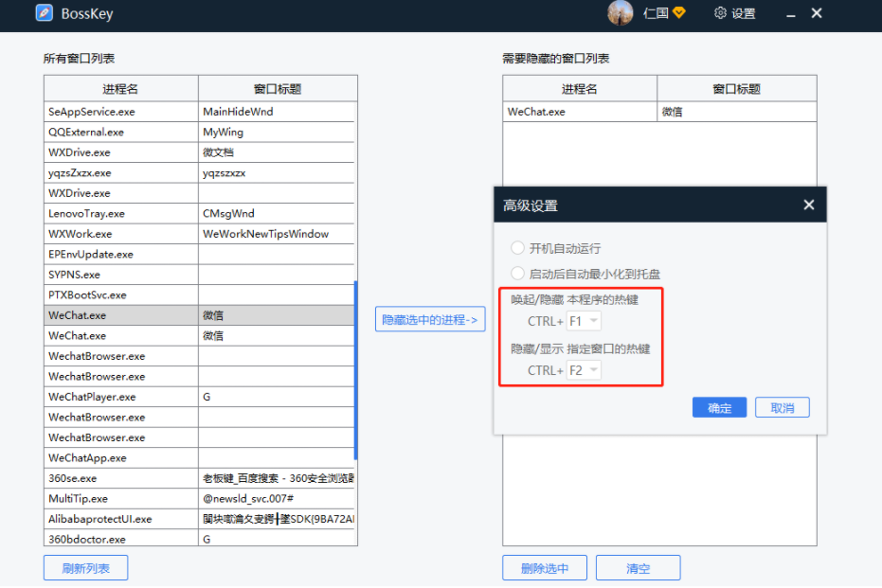Select WeChat.exe row in hidden-windows list
Screen dimensions: 882x588
coord(659,112)
